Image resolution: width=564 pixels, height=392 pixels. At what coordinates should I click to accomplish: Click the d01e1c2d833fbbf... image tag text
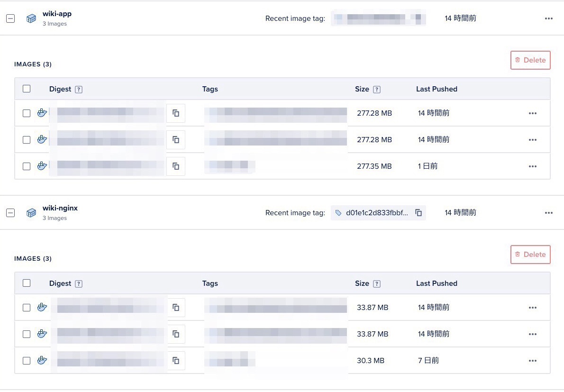[x=377, y=213]
